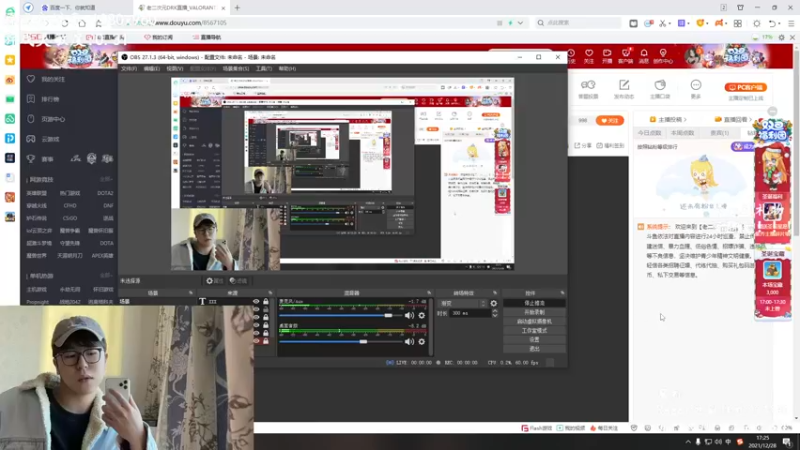Open source Properties gear in OBS
Image resolution: width=800 pixels, height=450 pixels.
tap(214, 281)
